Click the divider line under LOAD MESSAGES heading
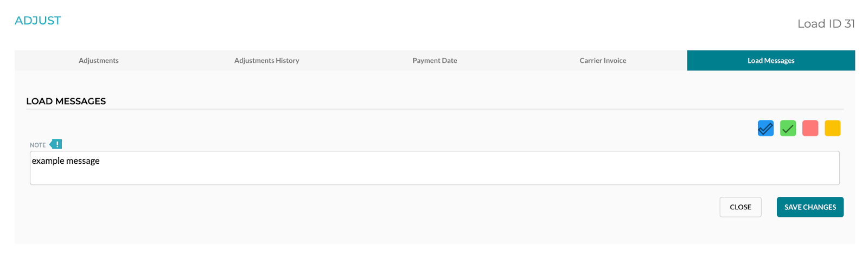Screen dimensions: 868x257 point(434,110)
